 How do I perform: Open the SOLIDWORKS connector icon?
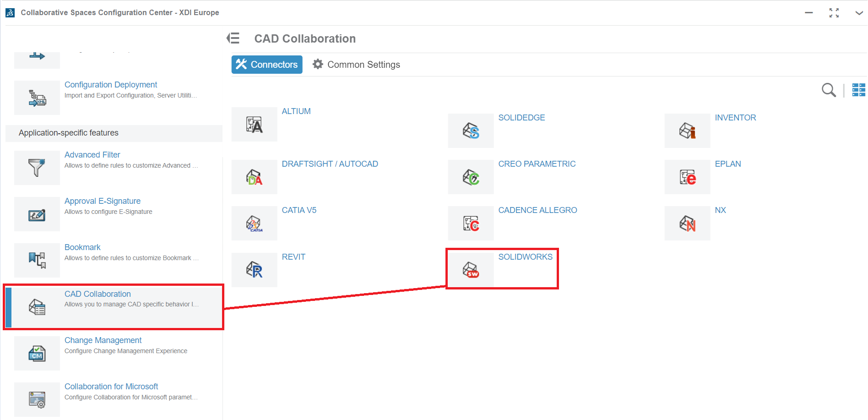tap(471, 270)
